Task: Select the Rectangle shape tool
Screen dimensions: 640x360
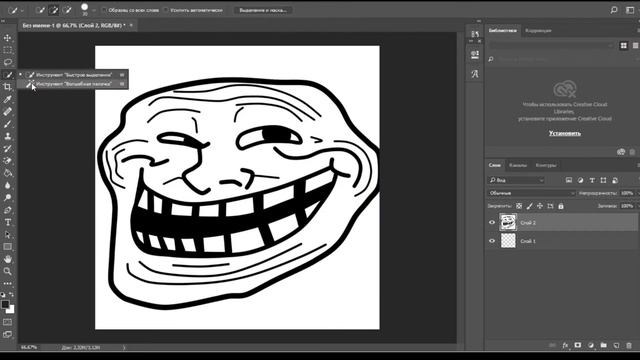Action: coord(7,247)
